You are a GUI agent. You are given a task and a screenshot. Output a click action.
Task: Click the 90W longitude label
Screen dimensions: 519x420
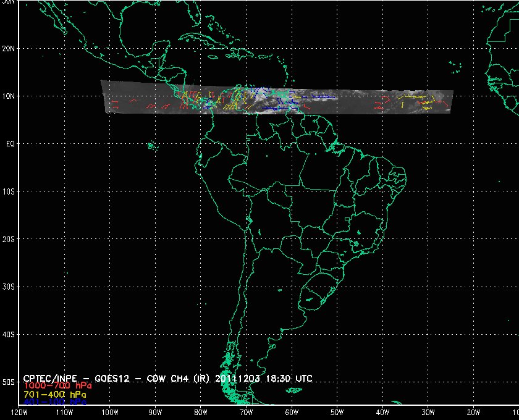pyautogui.click(x=155, y=413)
